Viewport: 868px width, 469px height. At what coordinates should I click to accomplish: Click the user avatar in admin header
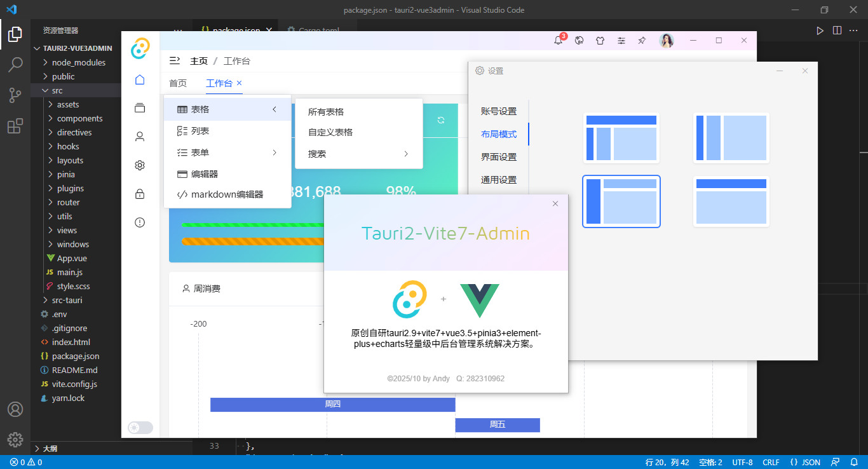pos(667,41)
